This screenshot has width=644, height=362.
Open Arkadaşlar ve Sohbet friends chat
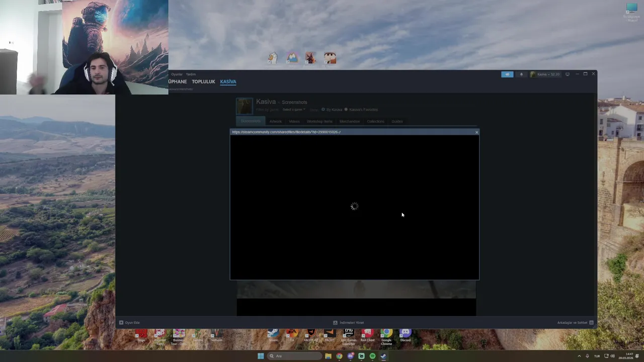pyautogui.click(x=575, y=323)
